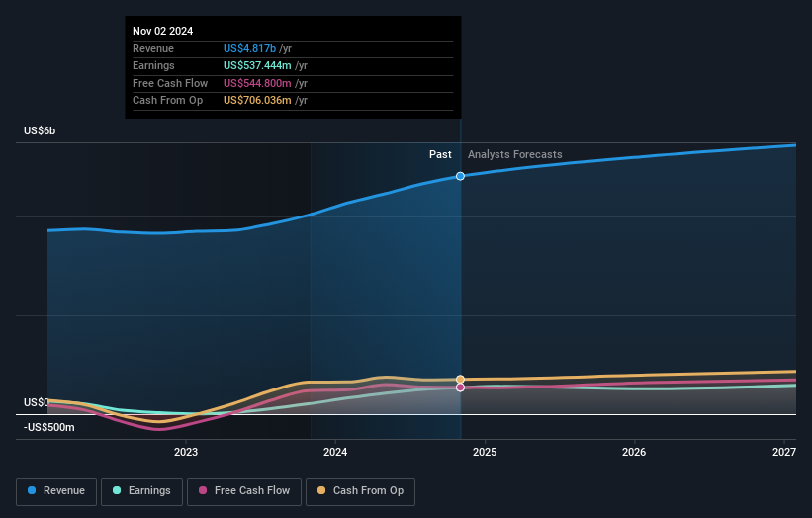Click revenue value US$4.817b in tooltip

pyautogui.click(x=249, y=48)
